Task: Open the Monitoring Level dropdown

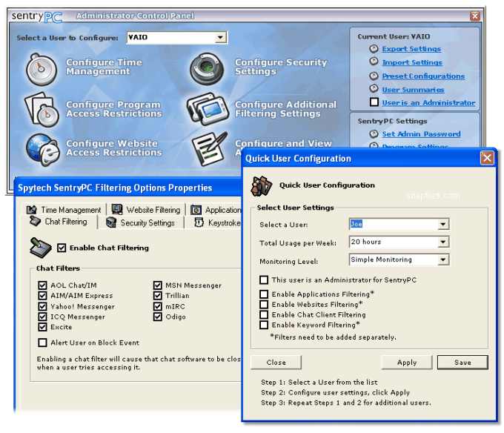Action: coord(443,260)
